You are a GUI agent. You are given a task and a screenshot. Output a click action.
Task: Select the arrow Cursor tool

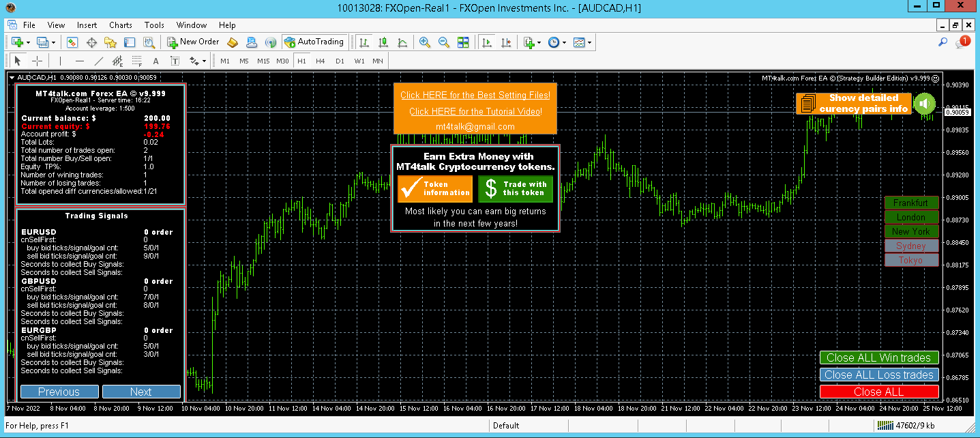[18, 61]
